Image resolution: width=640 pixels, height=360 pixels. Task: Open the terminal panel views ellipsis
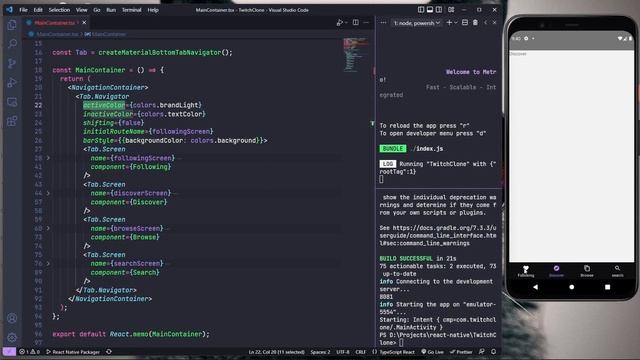(383, 22)
